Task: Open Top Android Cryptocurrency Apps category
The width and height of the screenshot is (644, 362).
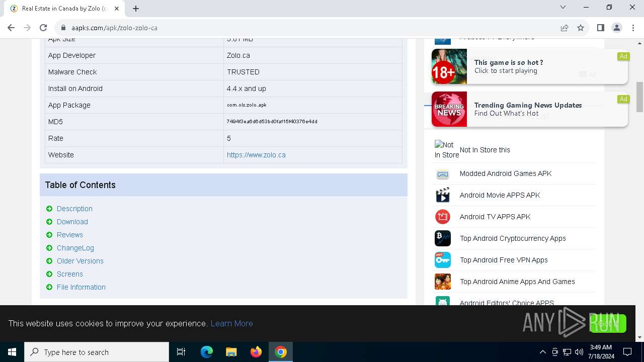Action: tap(513, 238)
